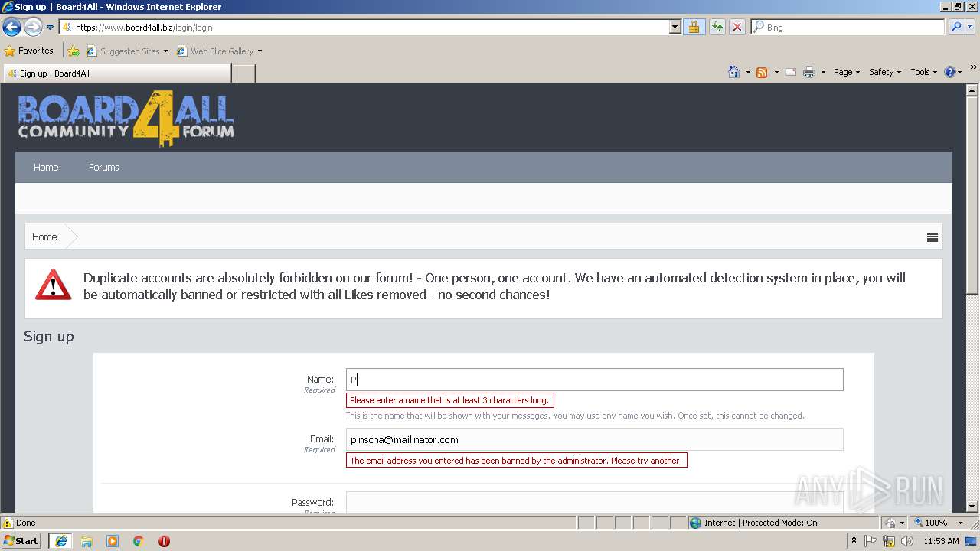Click the browser Back arrow button
980x551 pixels.
click(11, 28)
